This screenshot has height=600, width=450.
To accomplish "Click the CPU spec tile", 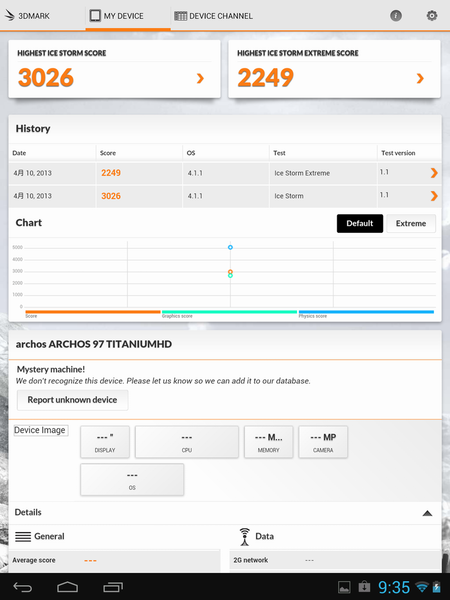I will point(187,442).
